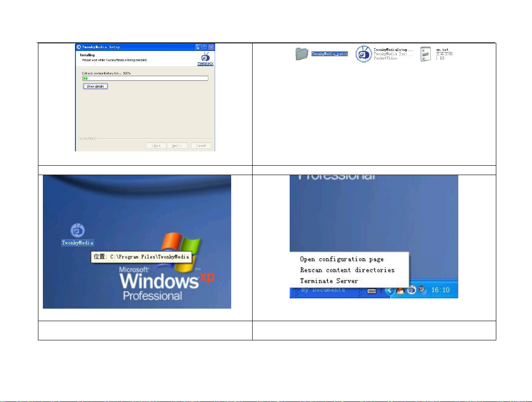532x402 pixels.
Task: Click the keyboard language bar icon
Action: point(372,291)
